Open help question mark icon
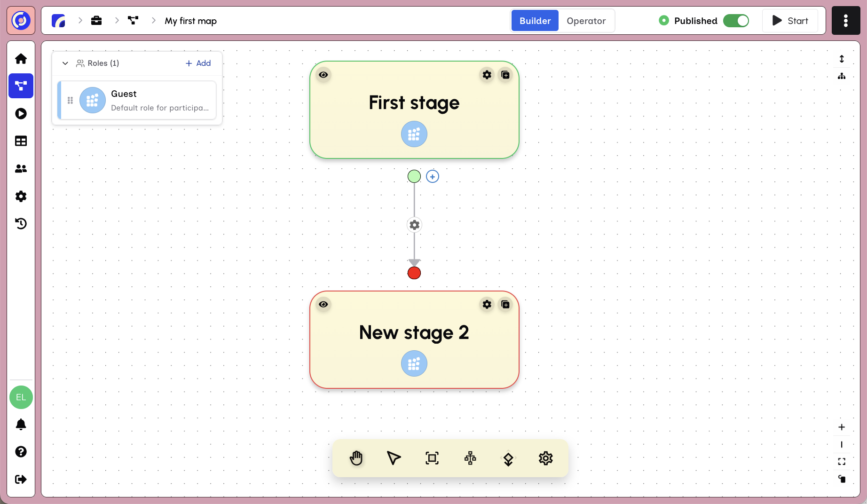Viewport: 867px width, 504px height. coord(21,452)
